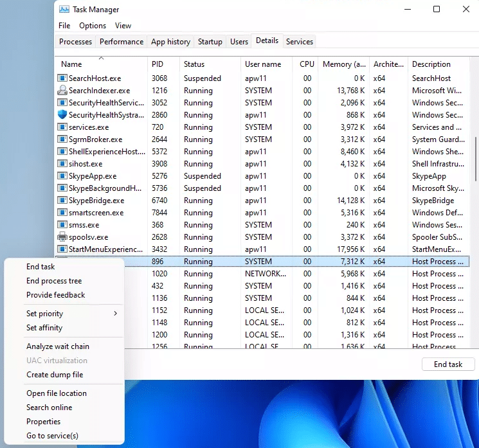Screen dimensions: 479x448
Task: Click the services.exe process icon
Action: (x=62, y=127)
